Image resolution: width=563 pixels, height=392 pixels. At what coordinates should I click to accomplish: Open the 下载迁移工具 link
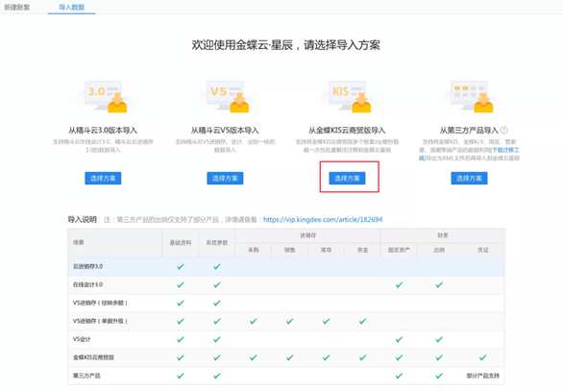tap(504, 150)
